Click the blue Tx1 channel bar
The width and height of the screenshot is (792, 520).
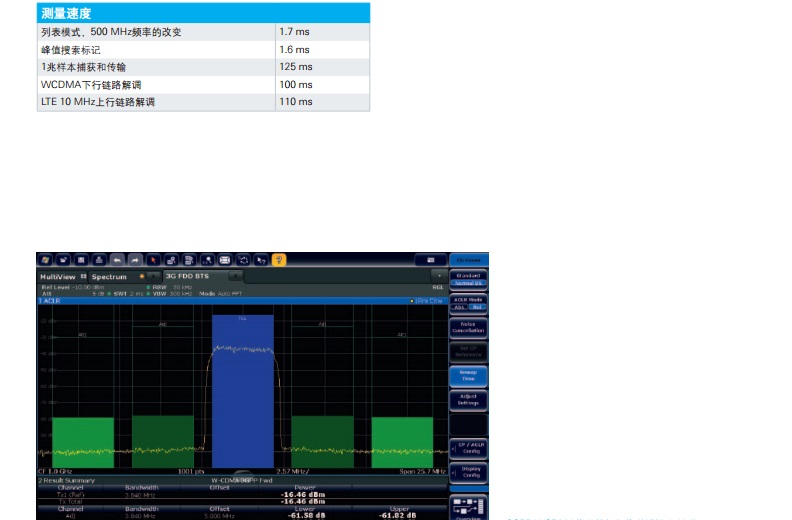(x=242, y=390)
